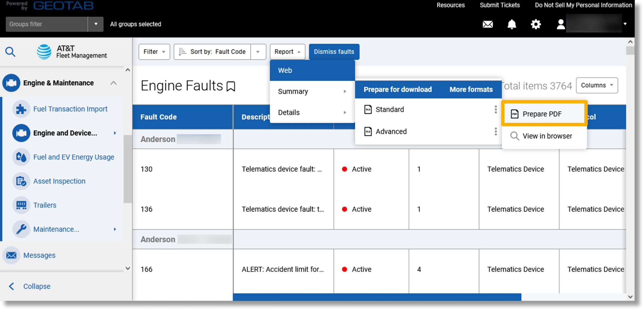Click the Fault Code column header
The height and width of the screenshot is (310, 644).
click(183, 117)
